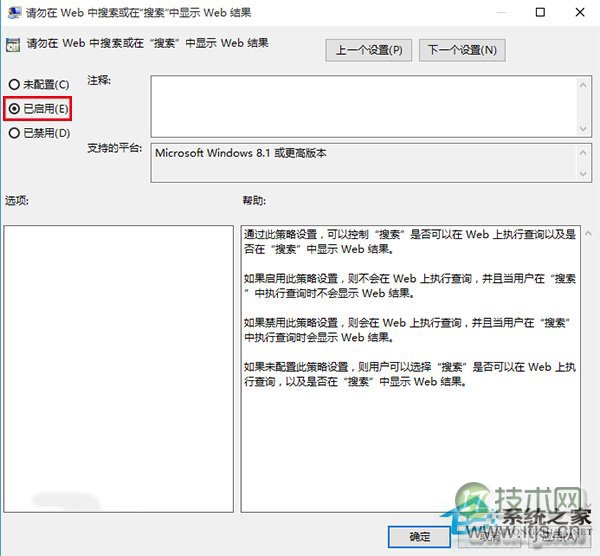The width and height of the screenshot is (600, 556).
Task: Go to 上一个设置(P) previous setting
Action: click(368, 50)
